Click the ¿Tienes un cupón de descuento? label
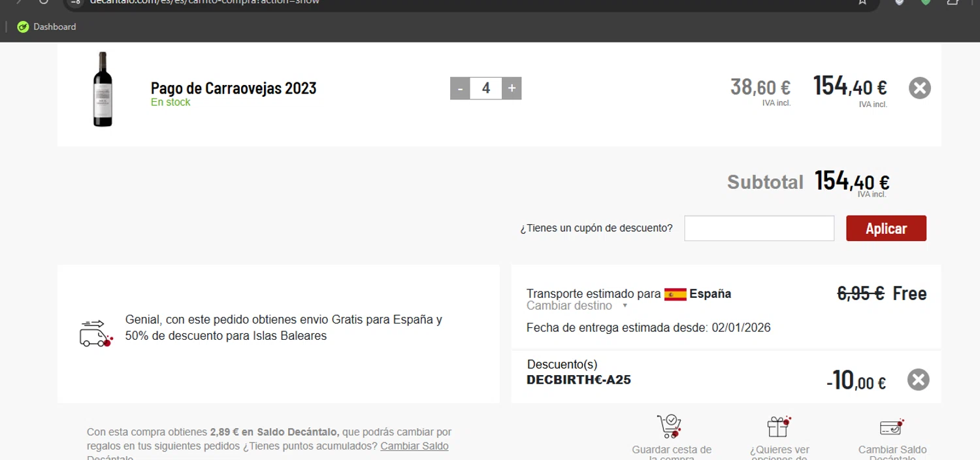The width and height of the screenshot is (980, 460). [x=596, y=228]
